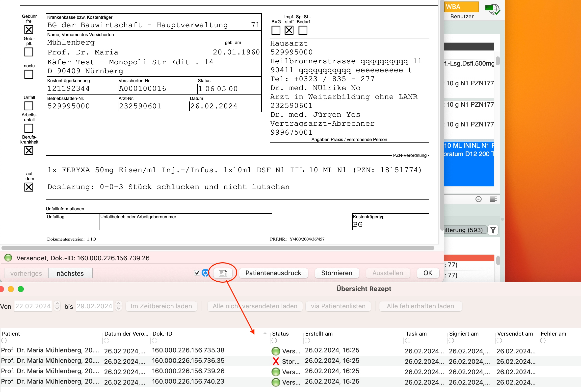The image size is (581, 392).
Task: Click the network globe status icon
Action: coord(492,9)
